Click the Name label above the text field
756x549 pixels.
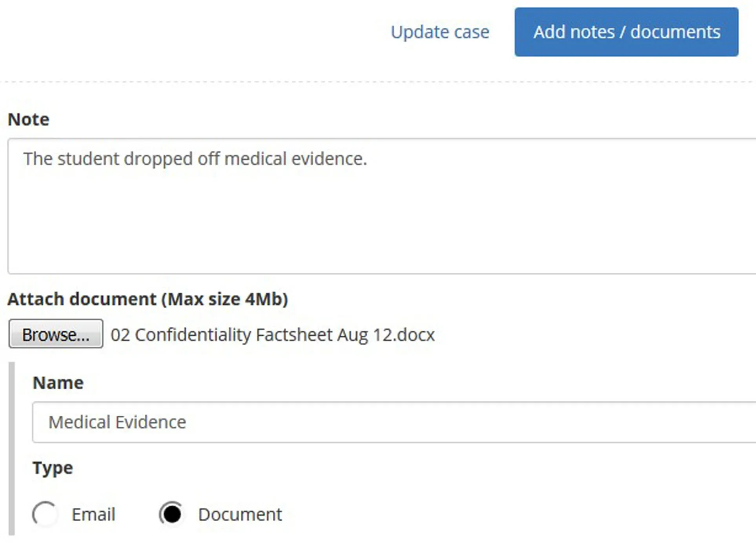pyautogui.click(x=58, y=382)
